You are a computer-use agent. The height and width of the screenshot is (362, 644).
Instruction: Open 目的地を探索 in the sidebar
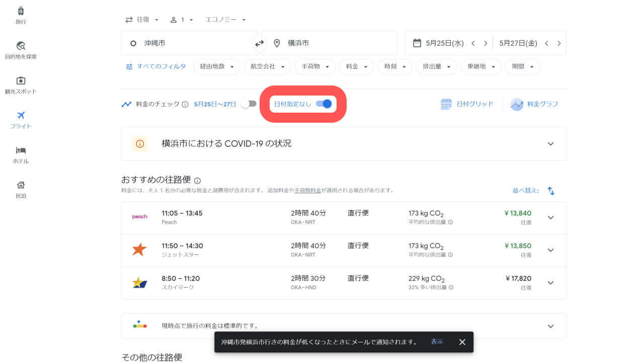(21, 50)
